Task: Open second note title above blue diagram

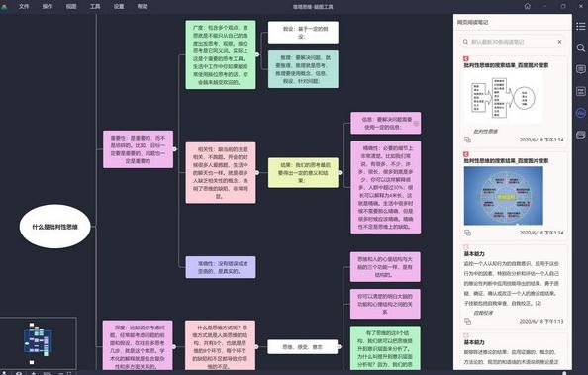Action: (506, 161)
